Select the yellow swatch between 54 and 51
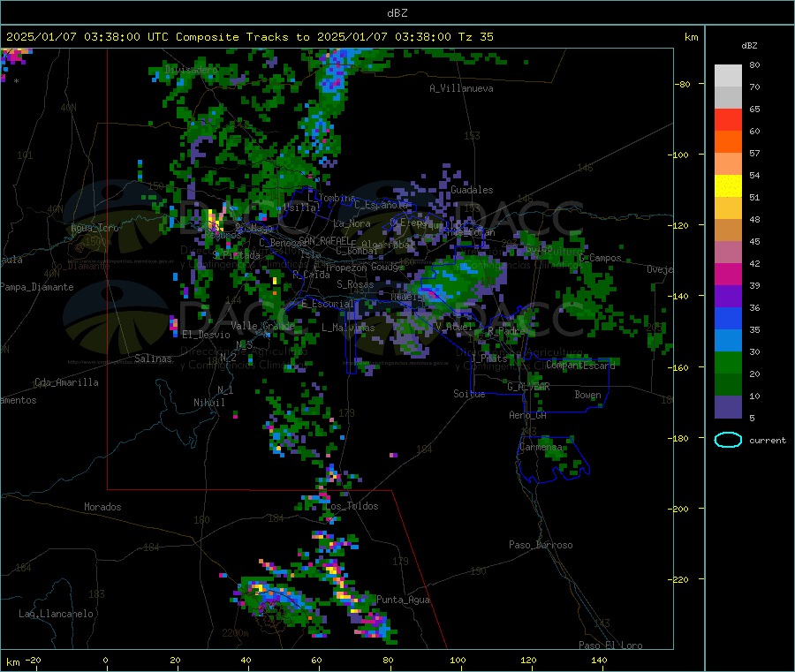The height and width of the screenshot is (672, 795). [x=728, y=186]
